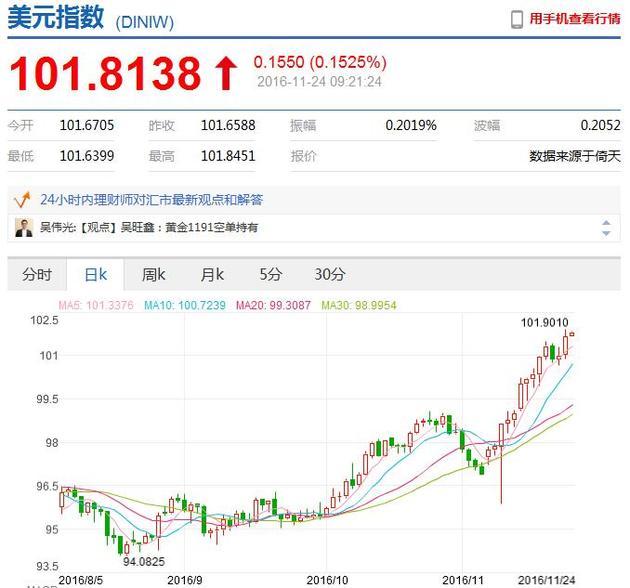Click the 94.0825 low marker on chart

[144, 562]
